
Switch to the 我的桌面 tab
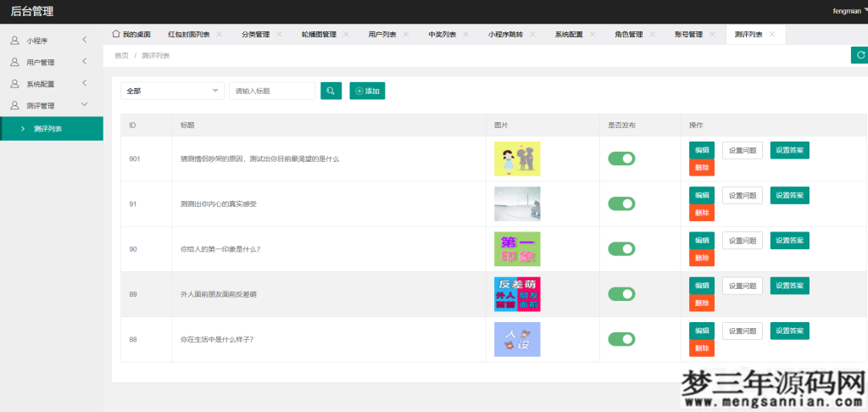point(131,34)
